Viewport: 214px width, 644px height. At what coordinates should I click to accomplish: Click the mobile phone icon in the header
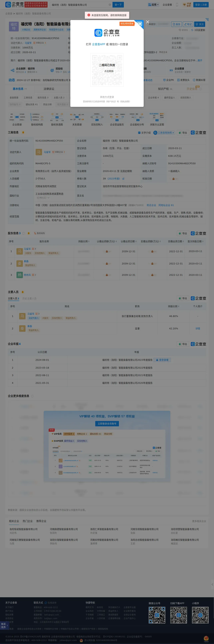177,5
